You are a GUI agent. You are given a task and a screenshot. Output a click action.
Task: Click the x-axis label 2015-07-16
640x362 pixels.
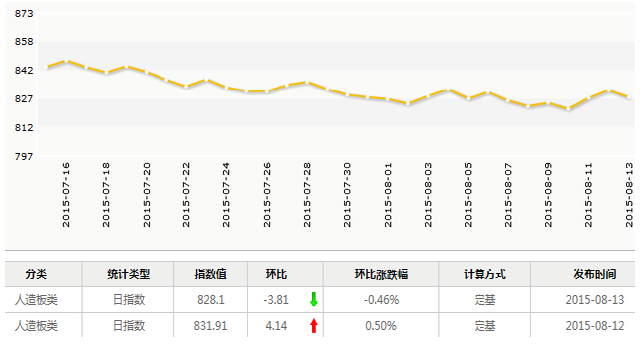point(66,195)
